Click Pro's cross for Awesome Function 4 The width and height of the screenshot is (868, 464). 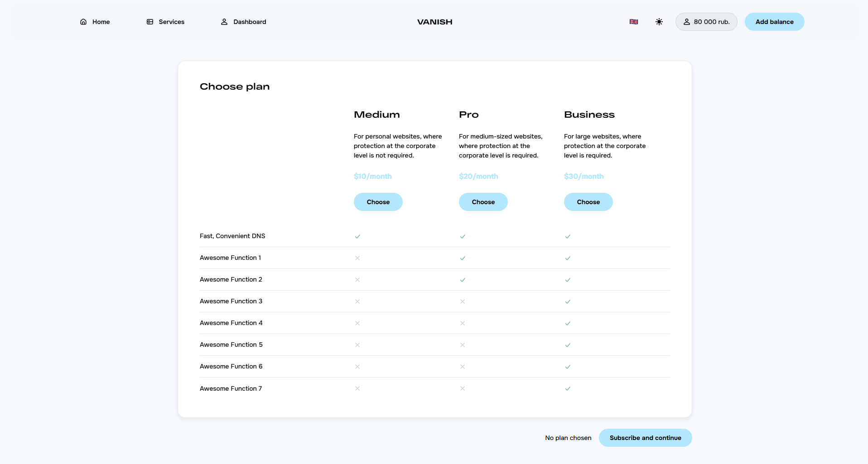(463, 323)
